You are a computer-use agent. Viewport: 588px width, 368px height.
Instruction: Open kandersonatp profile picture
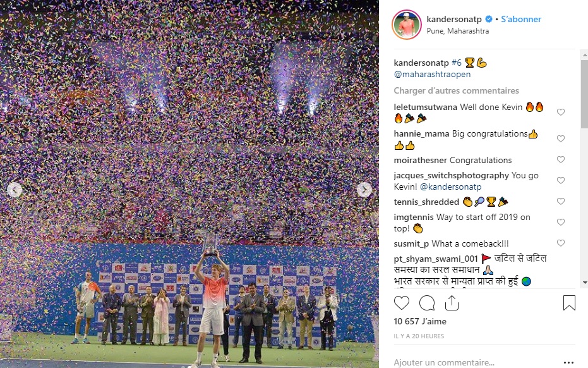[407, 25]
